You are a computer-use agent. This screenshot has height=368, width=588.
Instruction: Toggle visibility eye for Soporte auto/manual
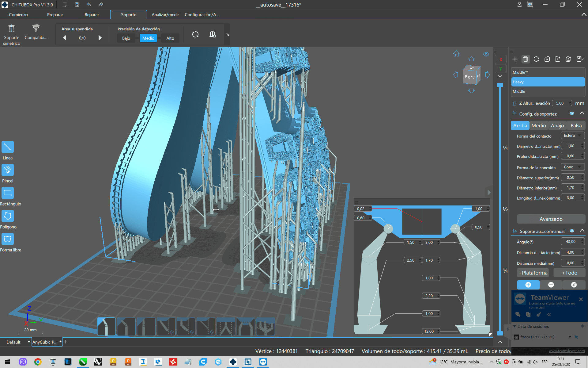pos(572,231)
